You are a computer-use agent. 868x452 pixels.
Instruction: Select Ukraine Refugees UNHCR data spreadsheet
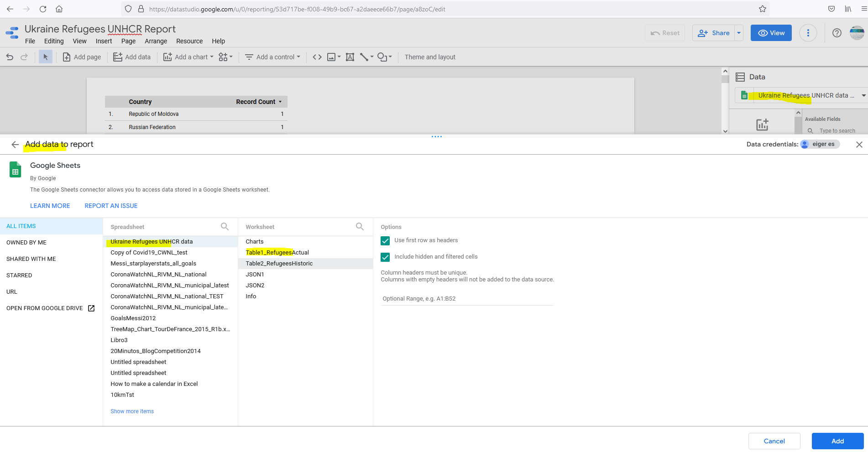171,242
